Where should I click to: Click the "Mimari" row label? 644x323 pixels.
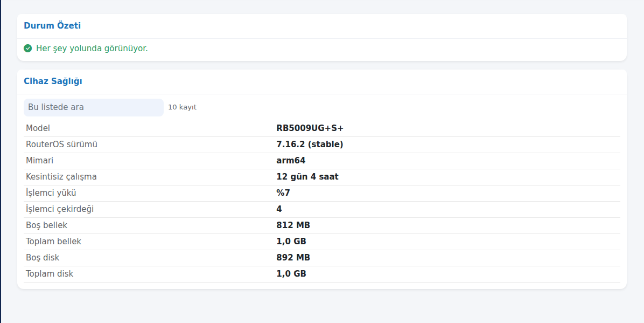pyautogui.click(x=39, y=161)
